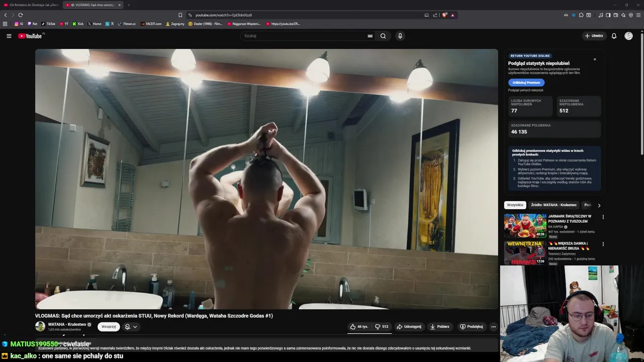The height and width of the screenshot is (362, 644).
Task: Open the NA HAPSA channel name
Action: point(555,227)
